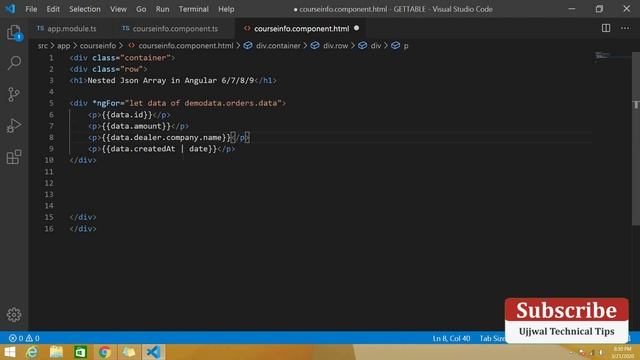Click the unsaved dot on courseinfo.component.html tab
640x360 pixels.
pyautogui.click(x=356, y=28)
